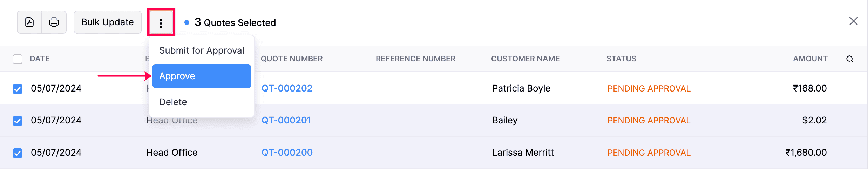Open quote QT-000200 link
The height and width of the screenshot is (169, 868).
(287, 153)
